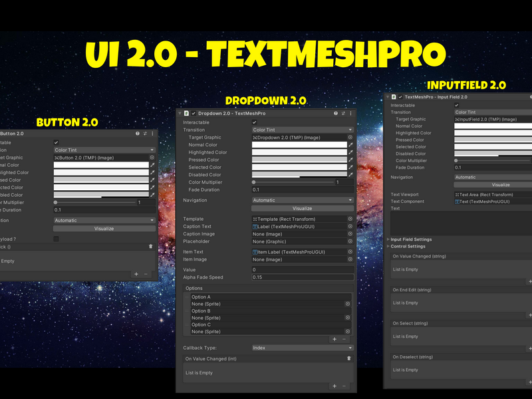Open Callback Type Index dropdown

303,348
